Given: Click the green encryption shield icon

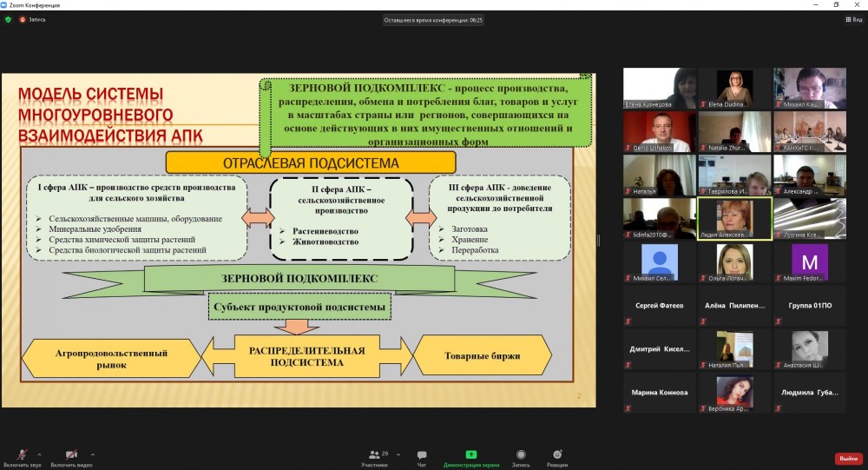Looking at the screenshot, I should (9, 19).
